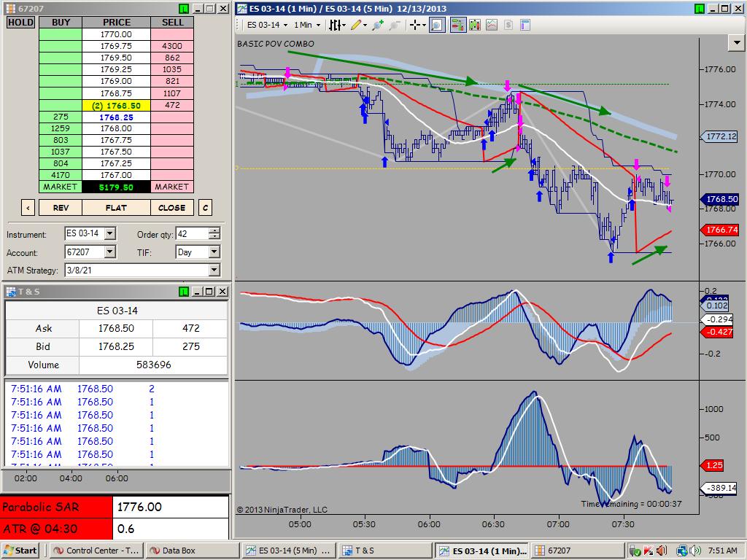Viewport: 747px width, 560px height.
Task: Toggle the chart trader icon
Action: pyautogui.click(x=458, y=26)
